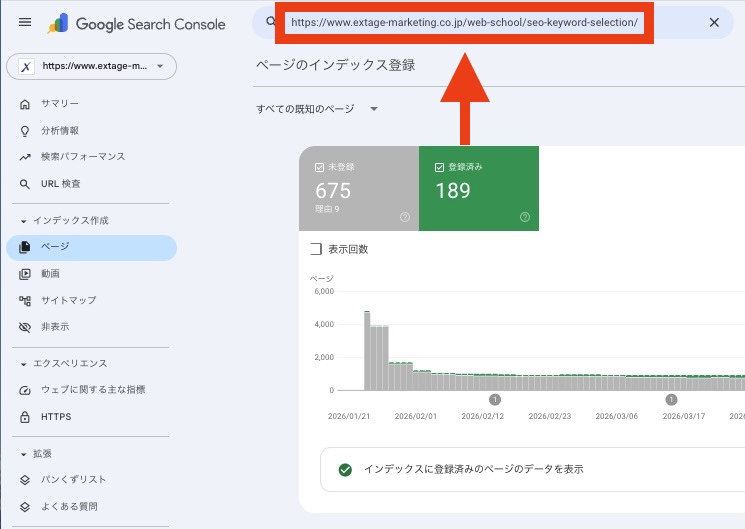Click the trend arrow icon for 検索パフォーマンス

click(x=25, y=157)
